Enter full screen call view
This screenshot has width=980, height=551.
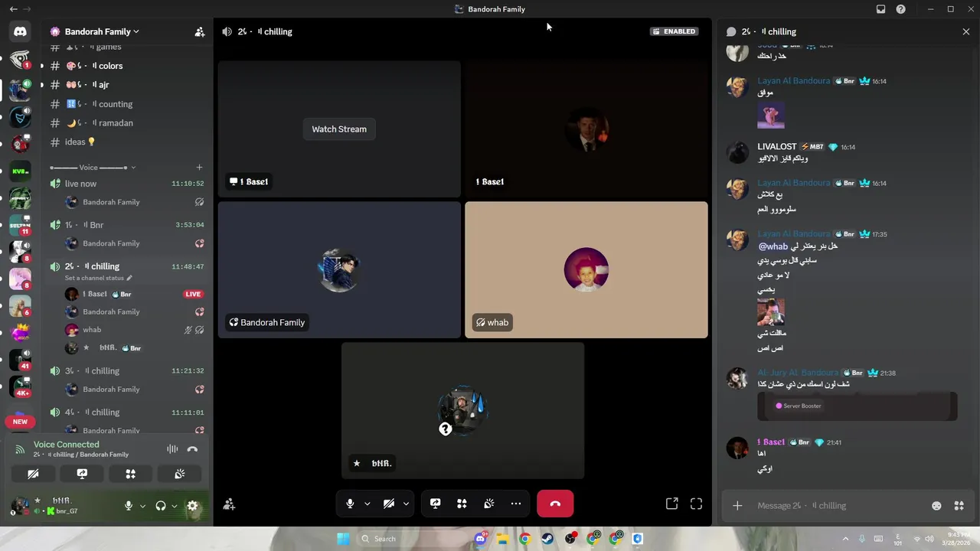[696, 504]
